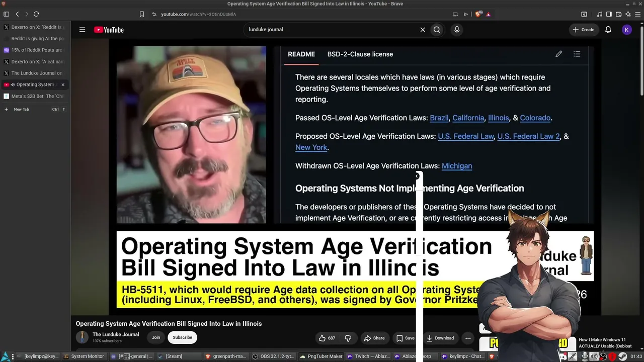Open the keylimpz Chat taskbar window

463,356
